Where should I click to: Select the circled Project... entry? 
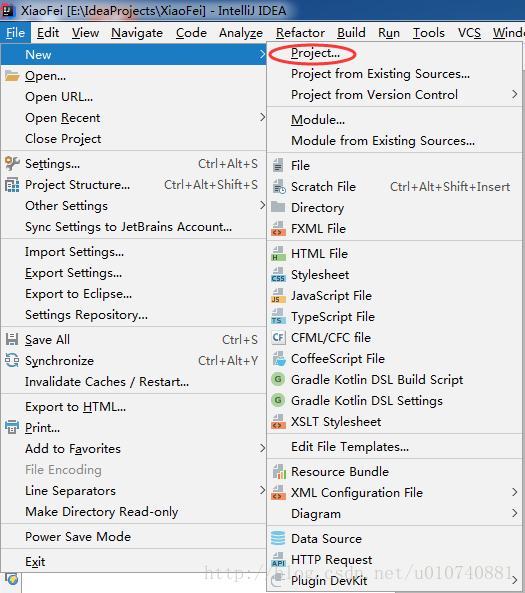[315, 53]
